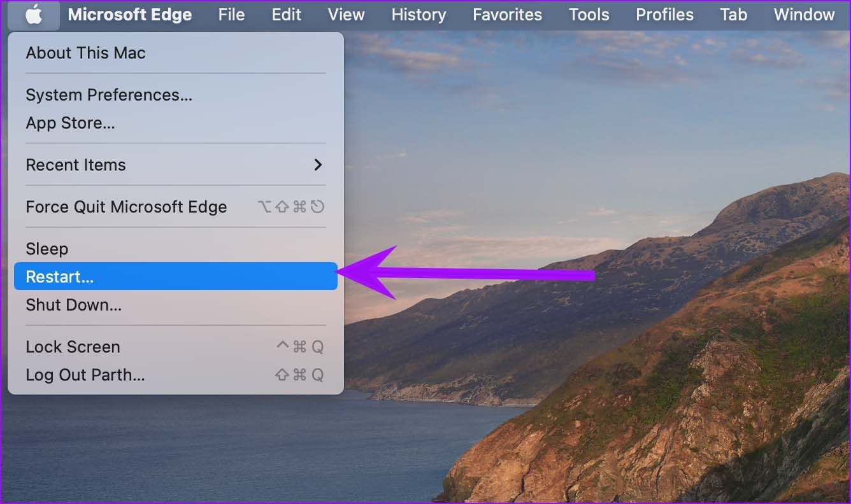Open the File menu
This screenshot has width=851, height=504.
(231, 15)
